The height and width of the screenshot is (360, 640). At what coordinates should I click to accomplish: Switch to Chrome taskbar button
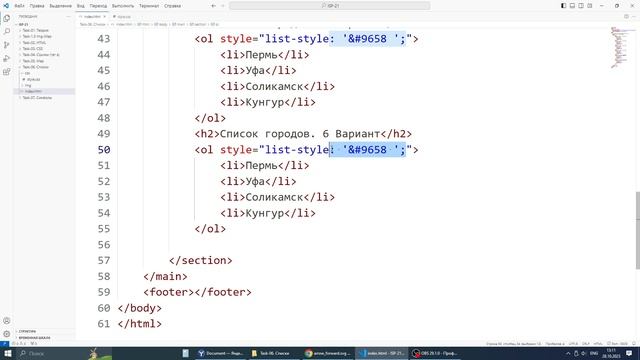coord(327,353)
